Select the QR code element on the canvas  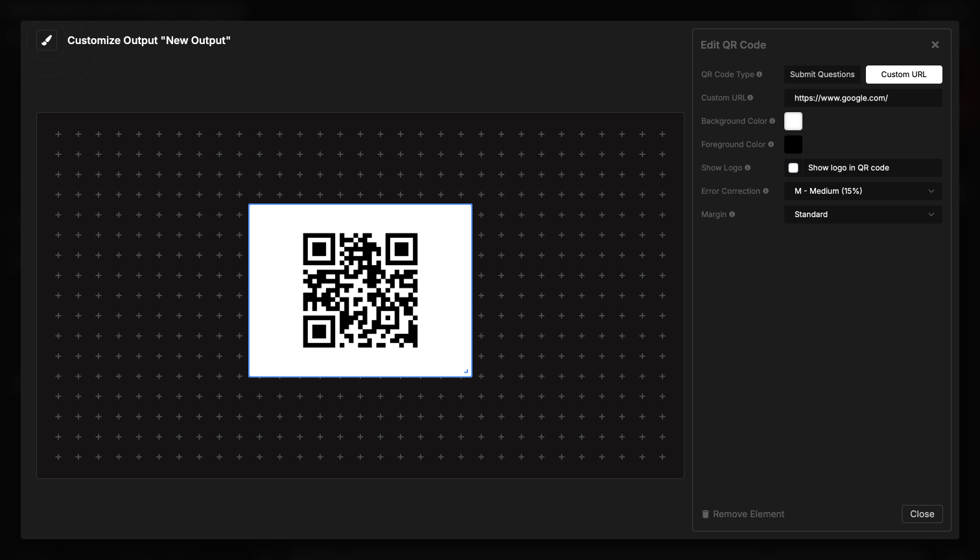pos(360,290)
